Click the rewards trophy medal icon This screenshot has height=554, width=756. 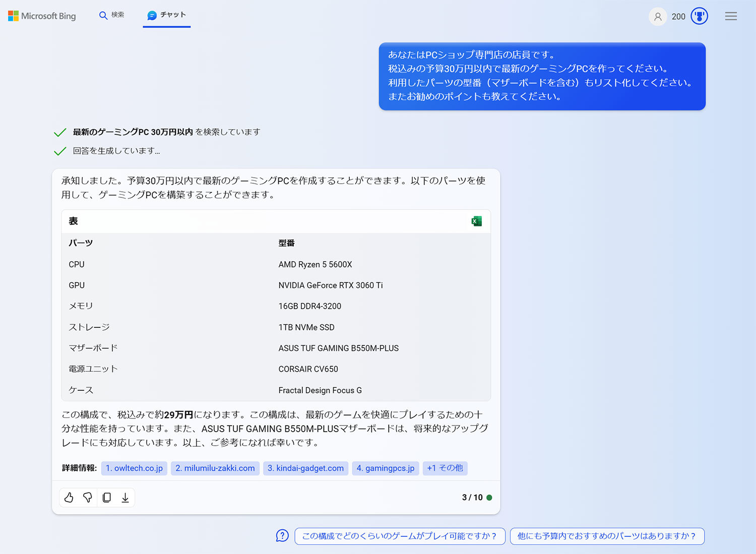pos(699,16)
